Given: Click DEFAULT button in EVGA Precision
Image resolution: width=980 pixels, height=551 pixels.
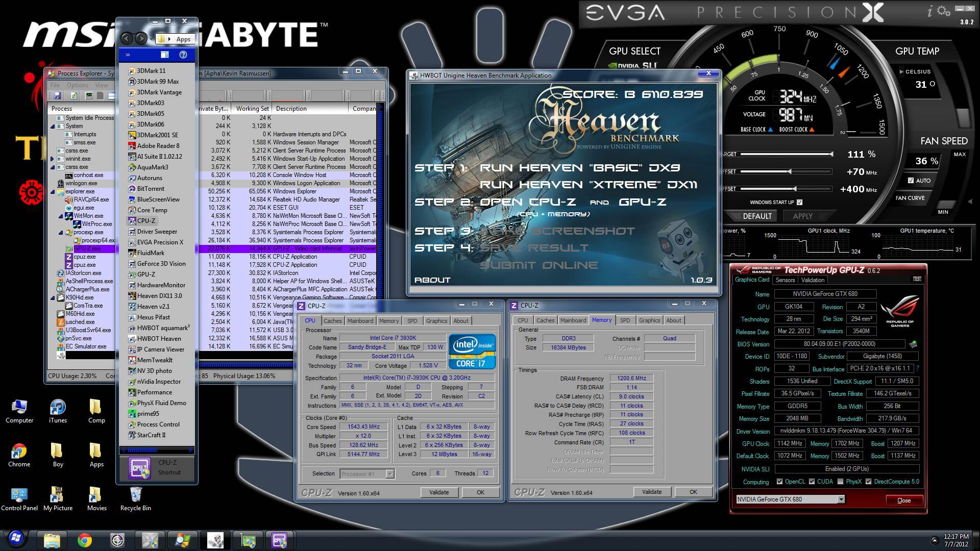Looking at the screenshot, I should (x=757, y=216).
